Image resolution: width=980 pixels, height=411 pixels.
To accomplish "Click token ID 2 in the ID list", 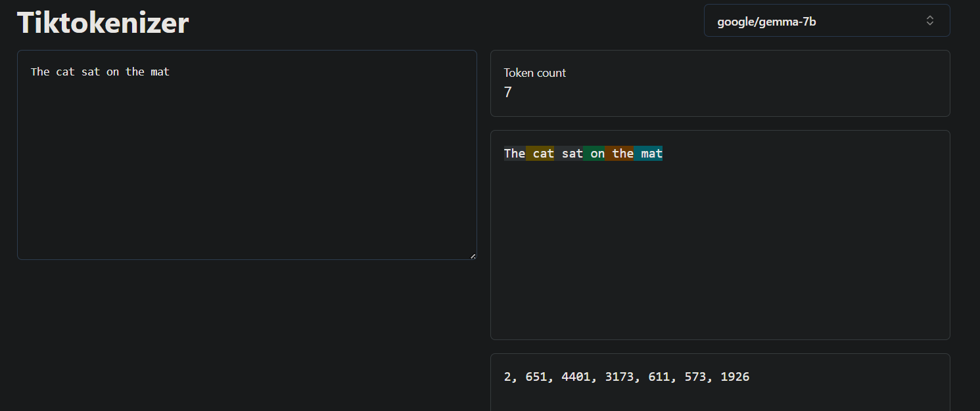I will pyautogui.click(x=507, y=377).
